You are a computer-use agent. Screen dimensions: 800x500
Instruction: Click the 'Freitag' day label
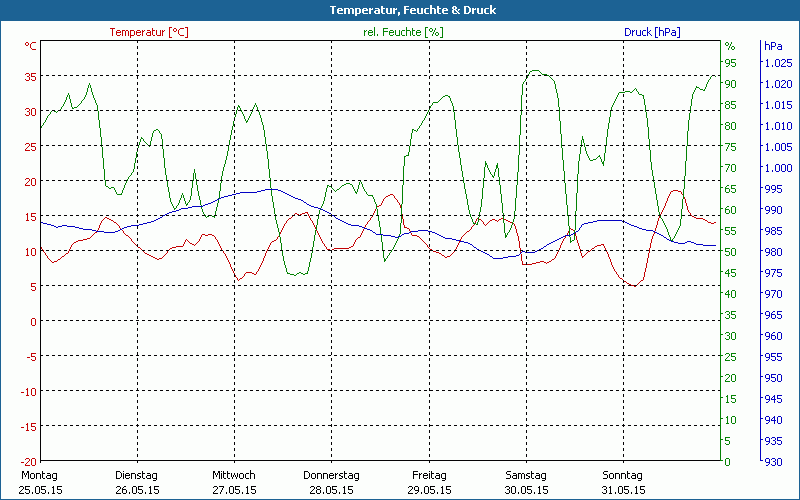pos(429,475)
